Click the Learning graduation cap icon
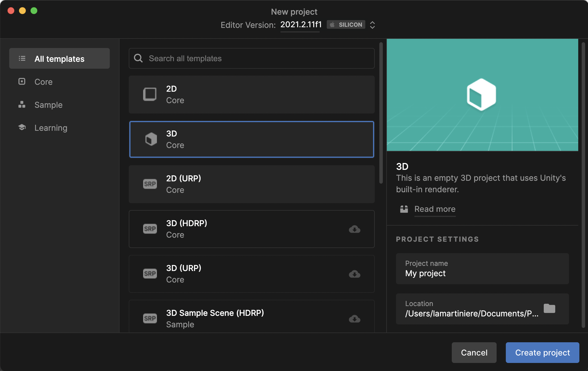Screen dimensions: 588x371 pos(22,127)
